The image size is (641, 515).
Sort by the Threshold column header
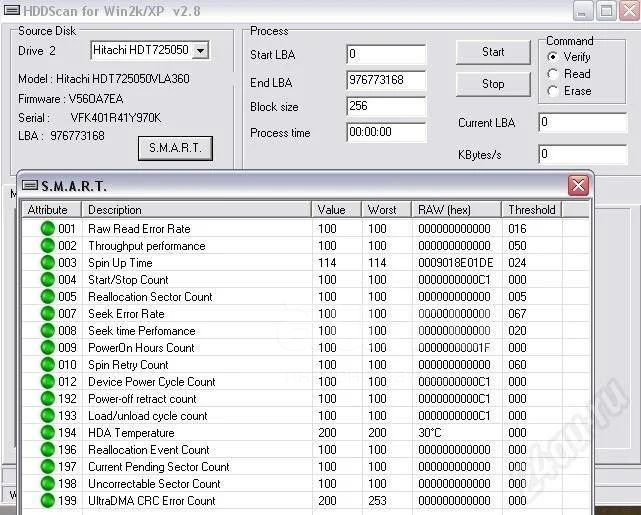532,210
